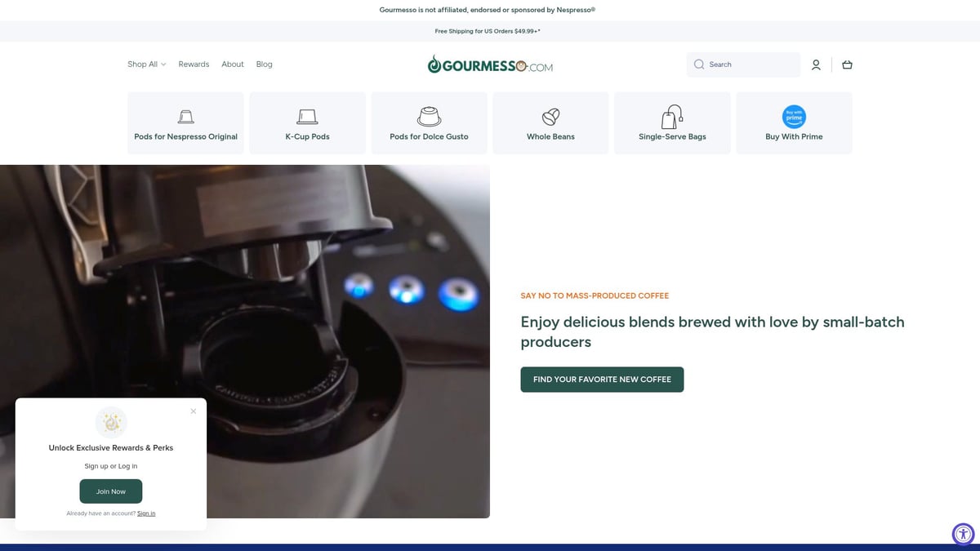
Task: Select the Pods for Nespresso Original category icon
Action: point(185,116)
